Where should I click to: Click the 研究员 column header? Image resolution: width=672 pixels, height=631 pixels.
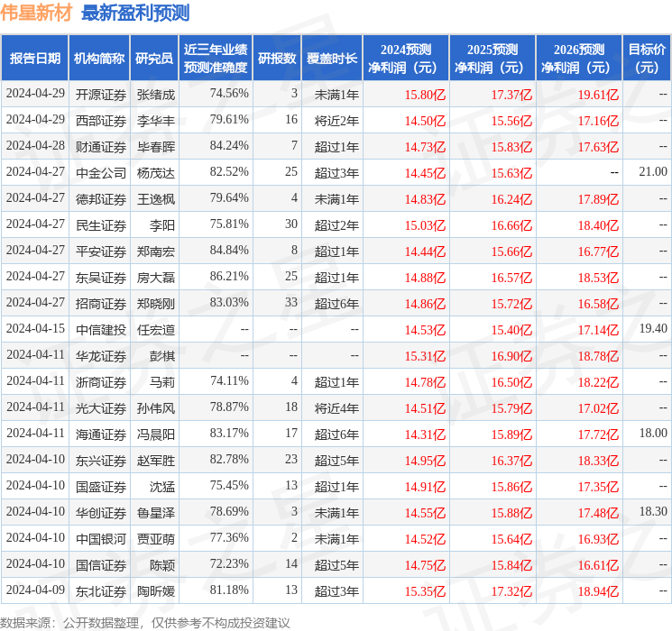tap(154, 58)
